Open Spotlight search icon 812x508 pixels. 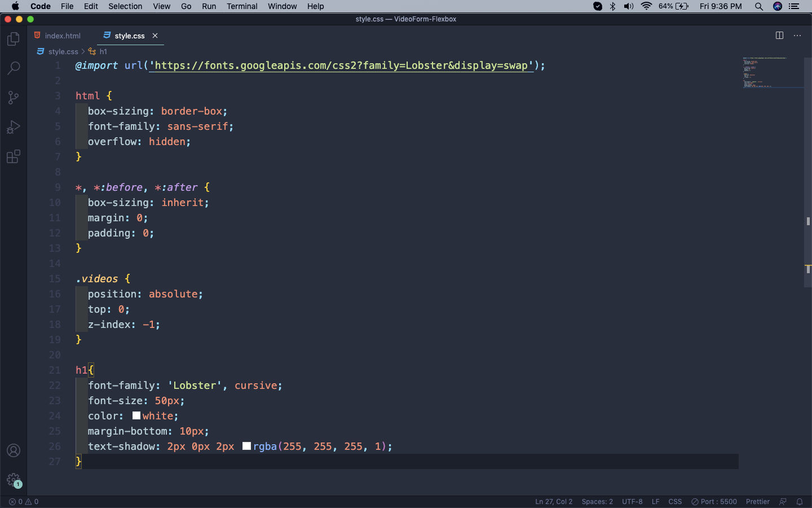click(759, 6)
